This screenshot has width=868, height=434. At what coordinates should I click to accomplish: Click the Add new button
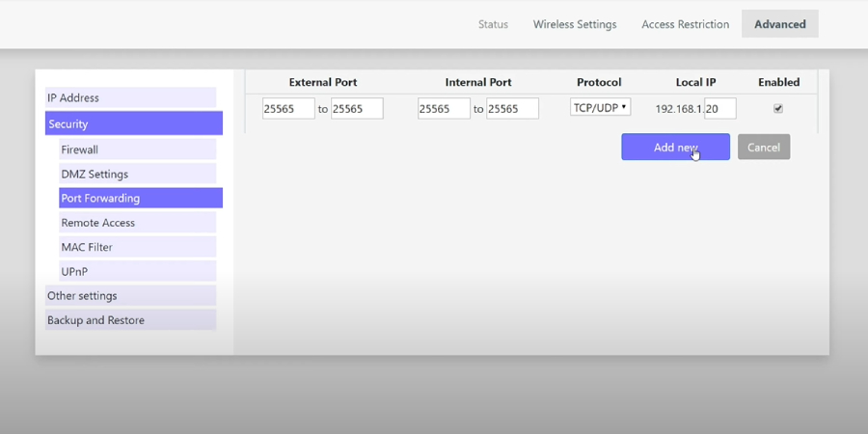click(675, 147)
